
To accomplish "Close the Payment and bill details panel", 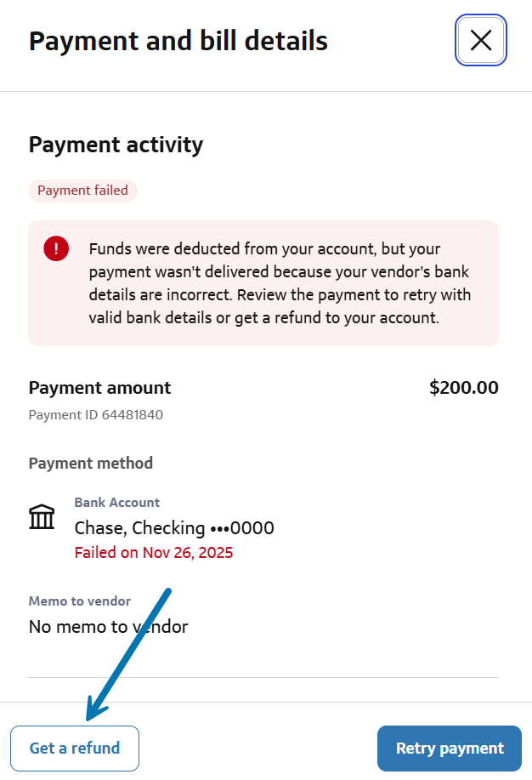I will pyautogui.click(x=481, y=40).
